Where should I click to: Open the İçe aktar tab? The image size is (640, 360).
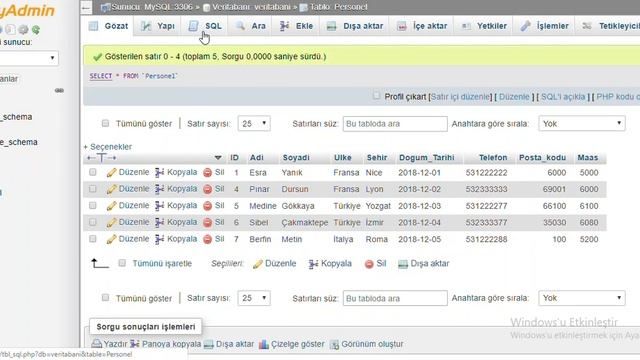click(x=422, y=26)
